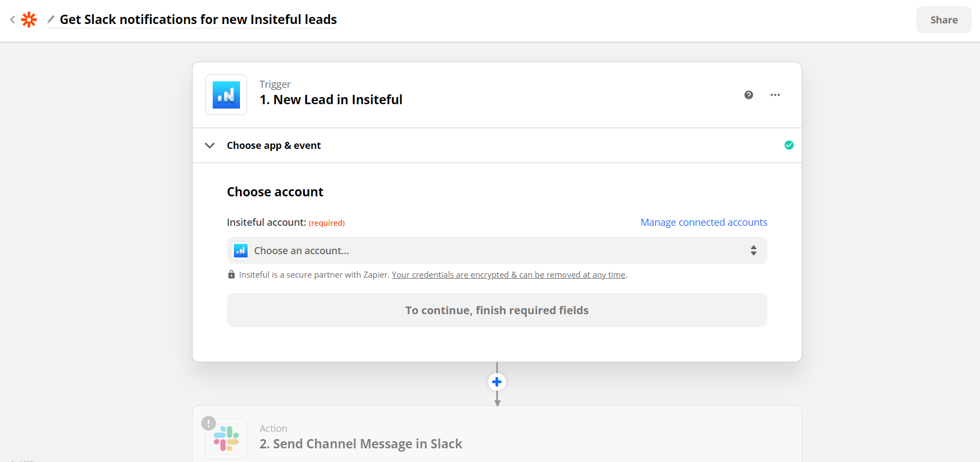Screen dimensions: 980x462
Task: Add a step with the blue plus button
Action: 497,382
